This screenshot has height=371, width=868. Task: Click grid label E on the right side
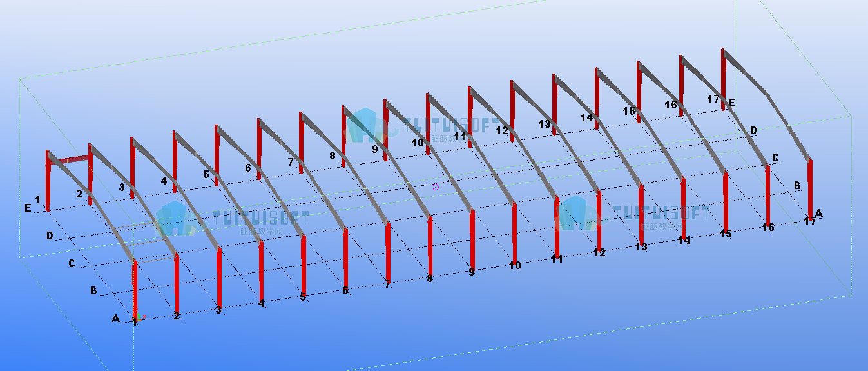[x=731, y=103]
